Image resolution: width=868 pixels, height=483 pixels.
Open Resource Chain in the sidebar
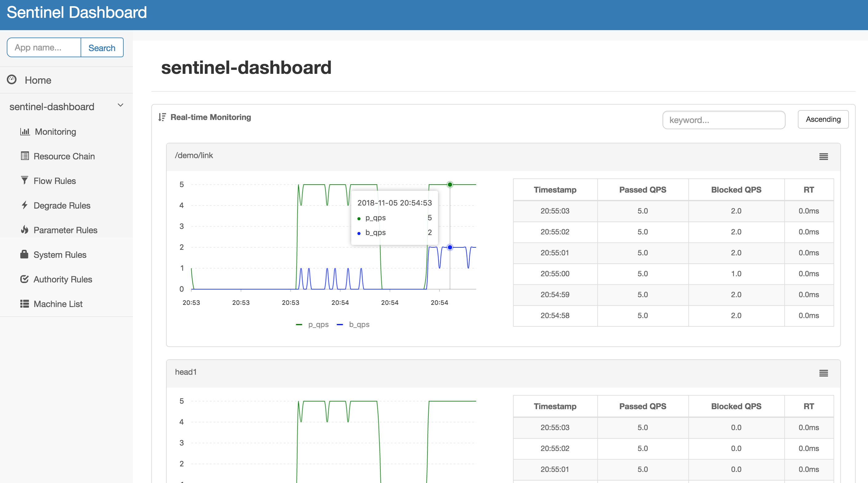tap(64, 156)
